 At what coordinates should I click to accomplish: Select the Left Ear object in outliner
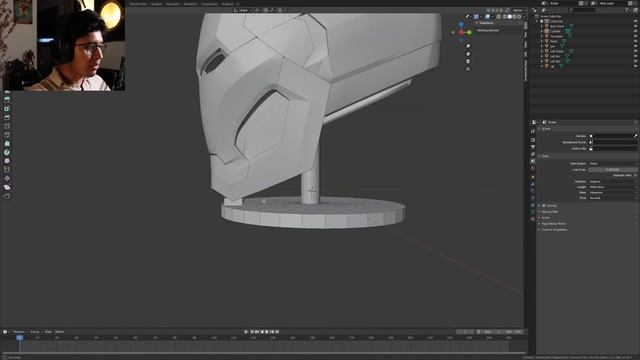coord(555,56)
